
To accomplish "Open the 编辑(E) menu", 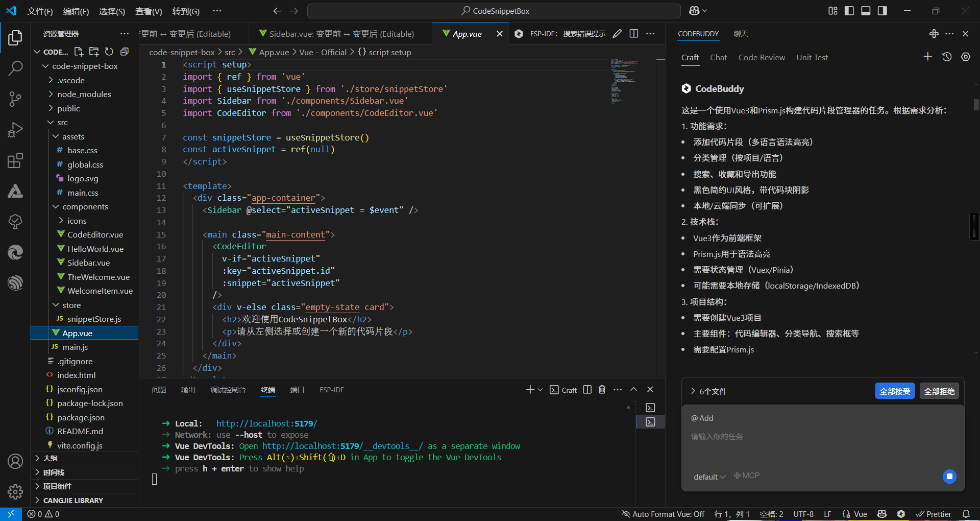I will (x=76, y=11).
